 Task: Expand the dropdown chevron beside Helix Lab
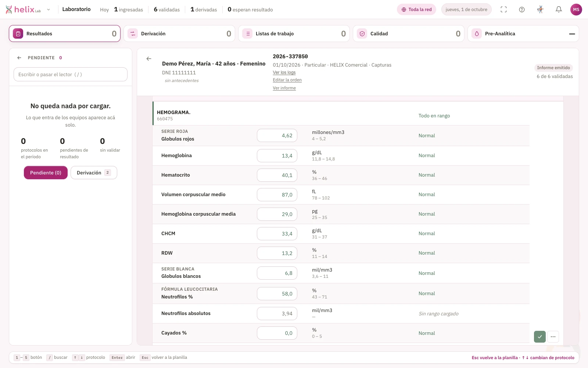point(49,10)
